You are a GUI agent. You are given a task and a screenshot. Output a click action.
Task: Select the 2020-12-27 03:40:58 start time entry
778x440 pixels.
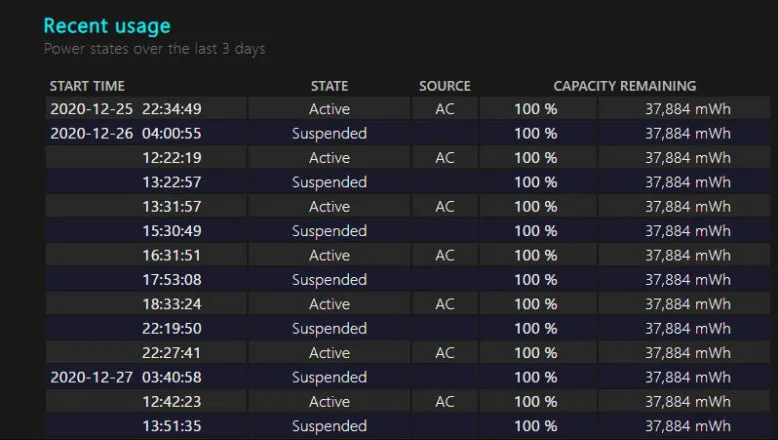coord(126,377)
